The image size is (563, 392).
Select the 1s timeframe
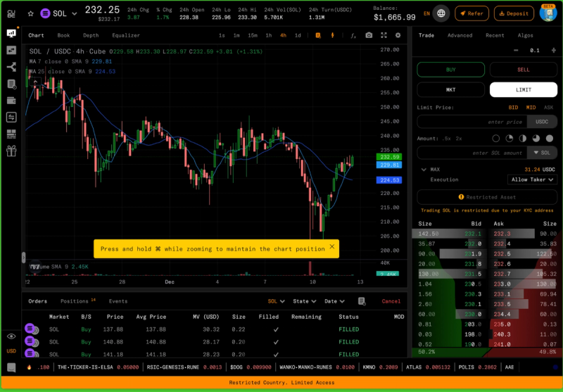(222, 35)
